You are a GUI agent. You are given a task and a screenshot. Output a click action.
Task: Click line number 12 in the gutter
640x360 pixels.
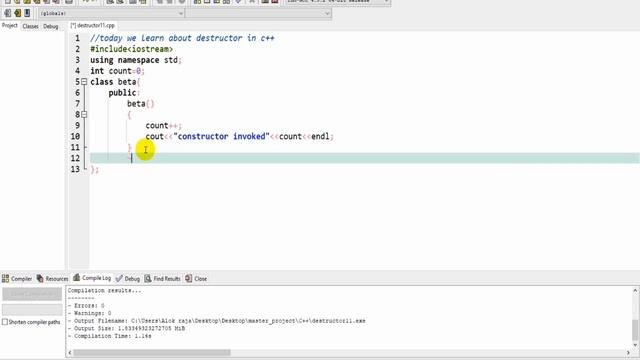click(x=76, y=158)
